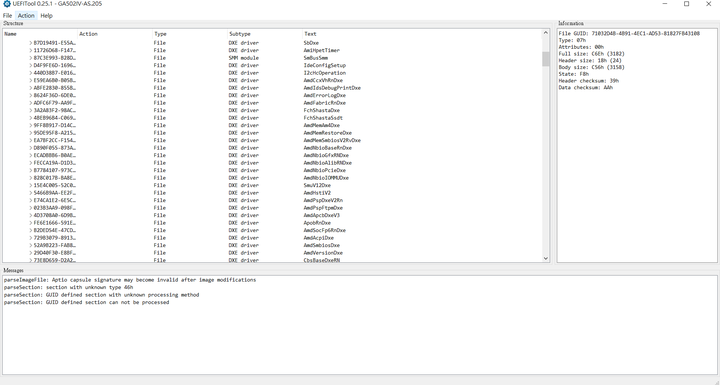The height and width of the screenshot is (385, 720).
Task: Expand the SbDxe row's tree arrow
Action: [31, 43]
